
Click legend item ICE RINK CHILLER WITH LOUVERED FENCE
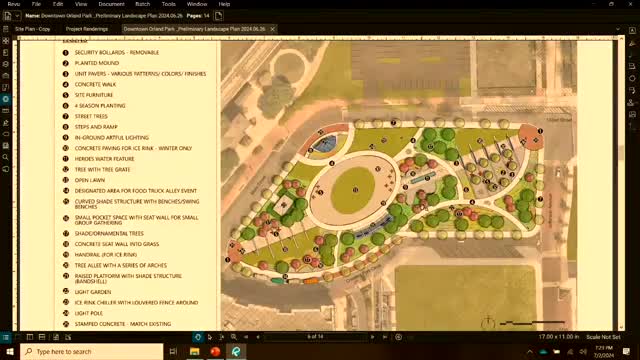136,302
